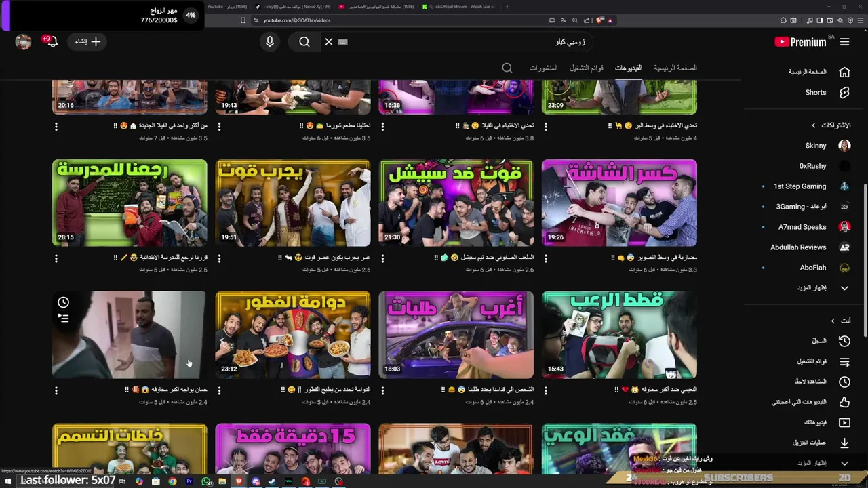Image resolution: width=868 pixels, height=488 pixels.
Task: Open options menu for كسر الشاشة video
Action: [547, 258]
